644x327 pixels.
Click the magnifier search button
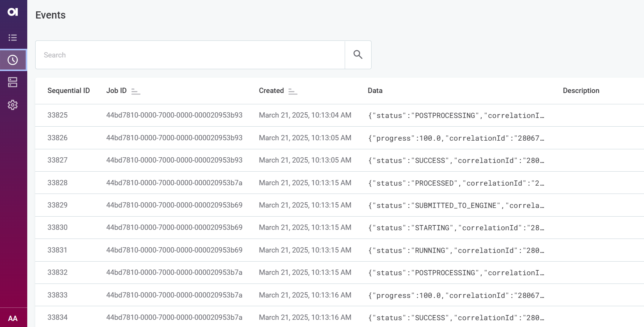pos(358,55)
